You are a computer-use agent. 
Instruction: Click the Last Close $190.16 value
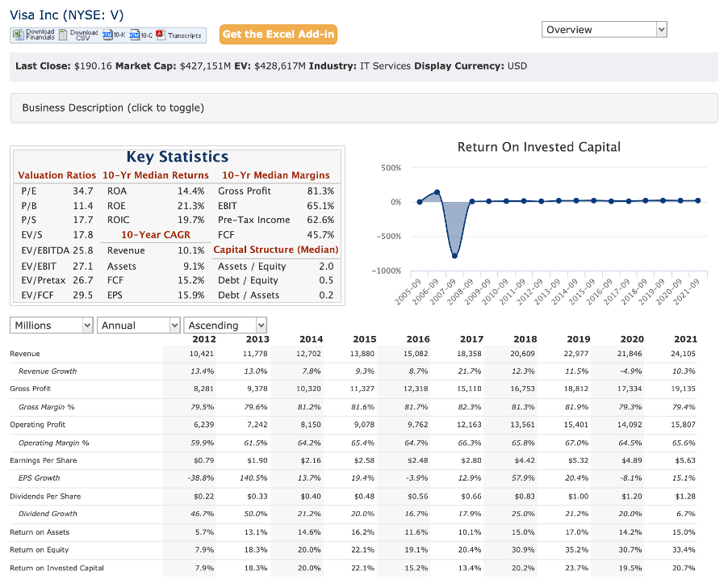(x=93, y=66)
